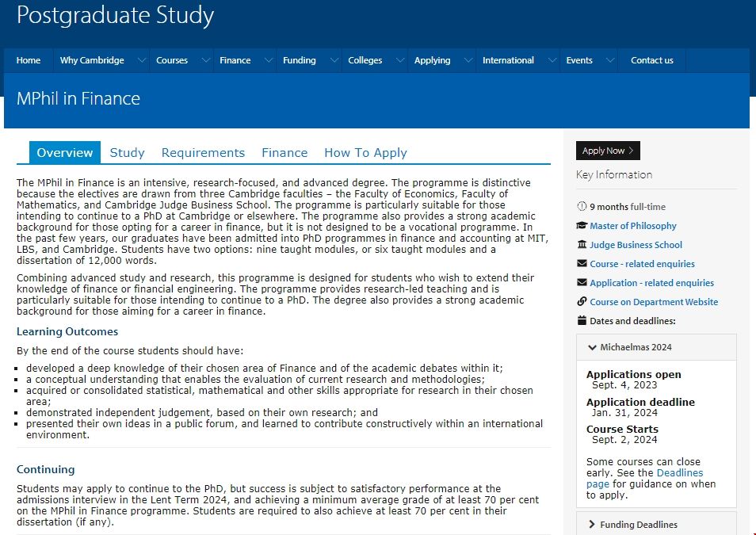This screenshot has height=535, width=756.
Task: Expand the Funding Deadlines section
Action: 593,525
